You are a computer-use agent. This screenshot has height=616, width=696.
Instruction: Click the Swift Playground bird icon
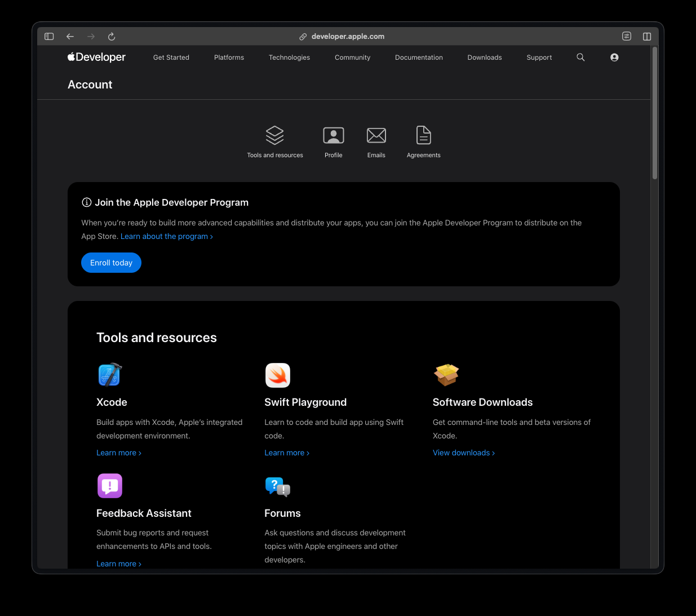pyautogui.click(x=278, y=375)
